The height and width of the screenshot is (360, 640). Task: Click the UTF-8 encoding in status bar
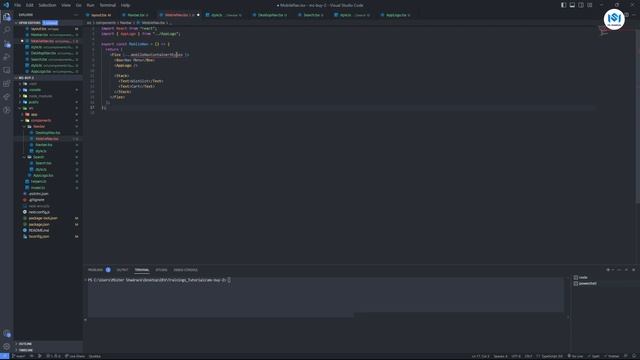coord(516,356)
